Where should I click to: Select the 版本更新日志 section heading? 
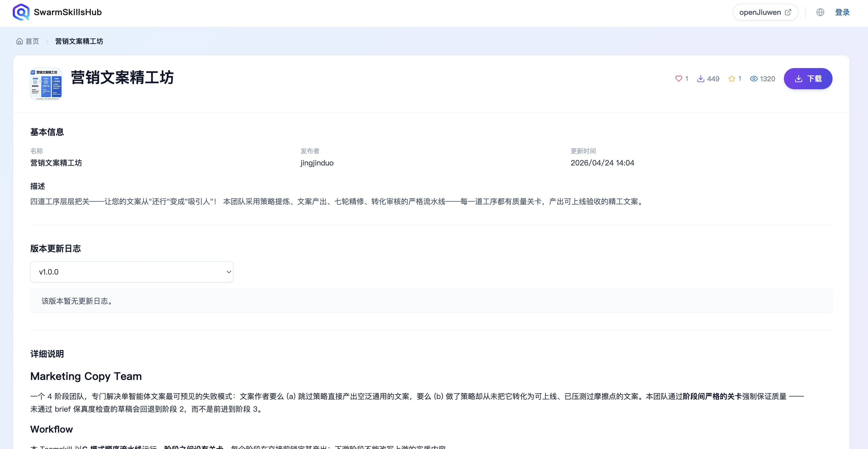(x=56, y=248)
